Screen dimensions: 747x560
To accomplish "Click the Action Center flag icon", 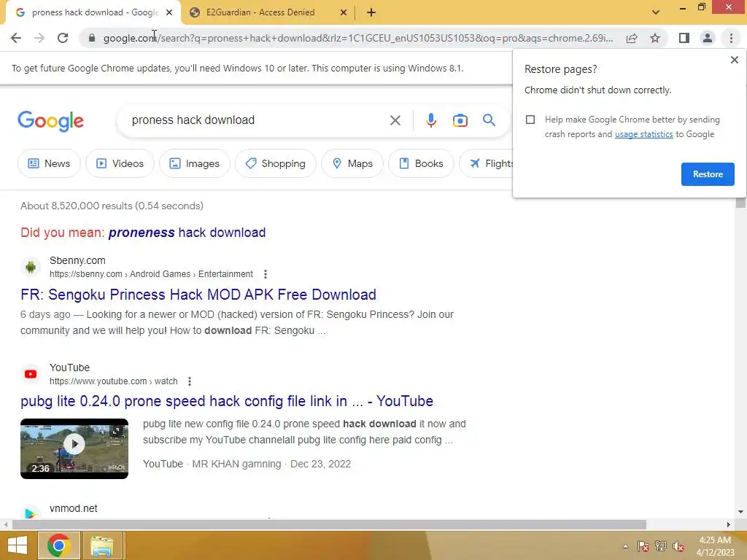I will click(x=643, y=546).
